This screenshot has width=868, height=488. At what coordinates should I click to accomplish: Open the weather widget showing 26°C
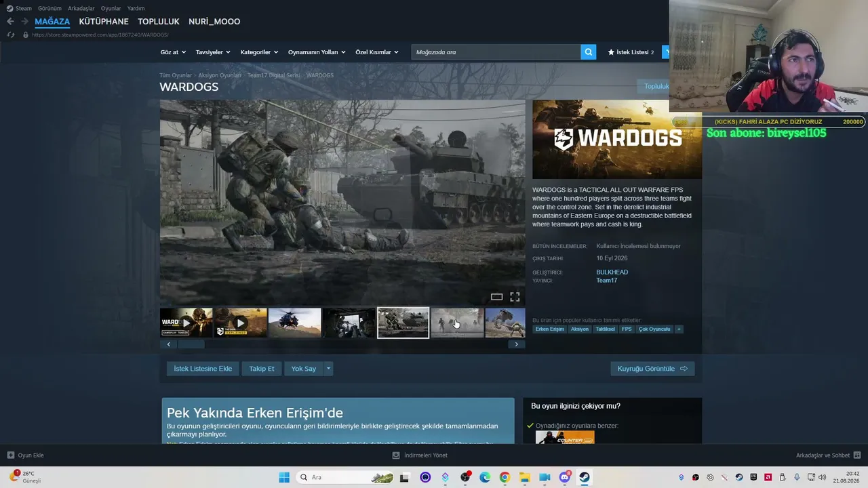24,477
